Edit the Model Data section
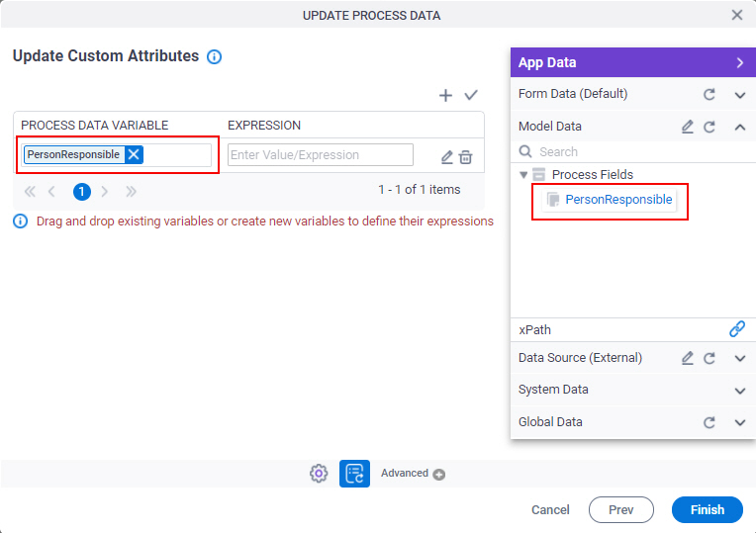 click(688, 127)
